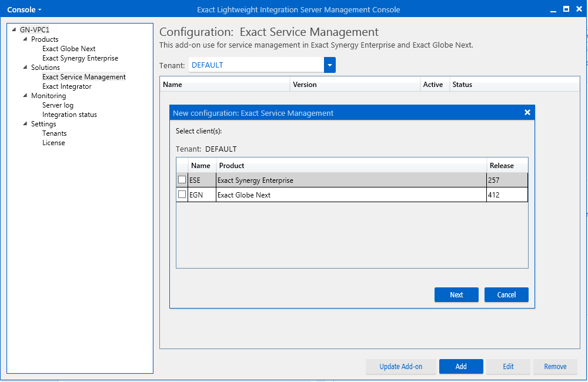Sort dialog list by Product header
This screenshot has width=588, height=382.
coord(351,166)
